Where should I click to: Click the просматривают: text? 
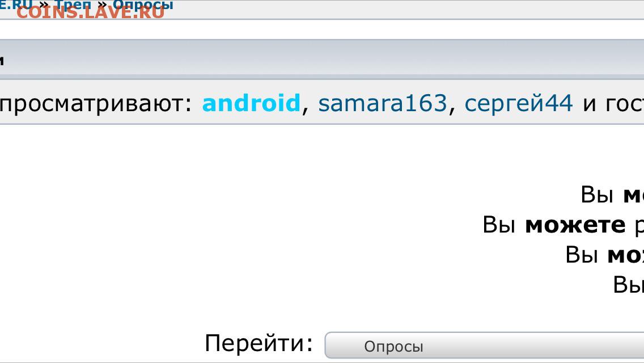(x=96, y=104)
